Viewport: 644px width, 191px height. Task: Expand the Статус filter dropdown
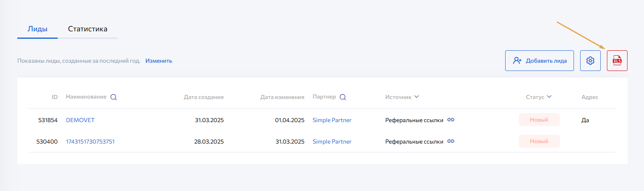pyautogui.click(x=549, y=97)
